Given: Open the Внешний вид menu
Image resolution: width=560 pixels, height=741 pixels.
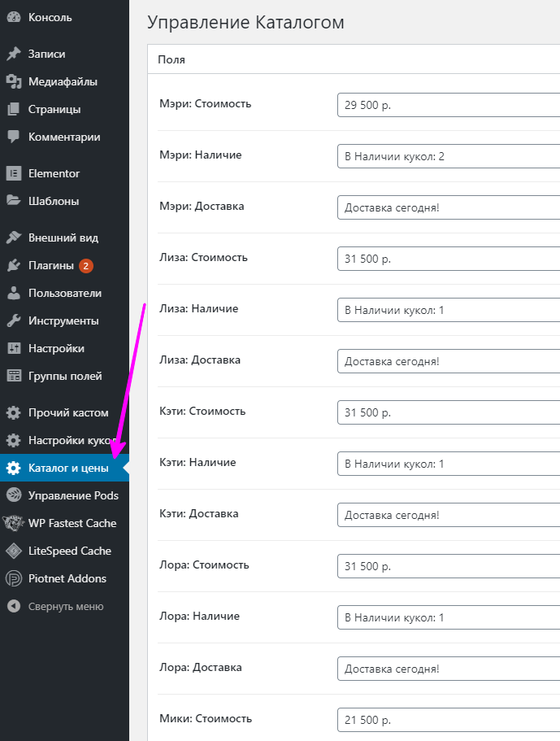Looking at the screenshot, I should click(x=63, y=238).
